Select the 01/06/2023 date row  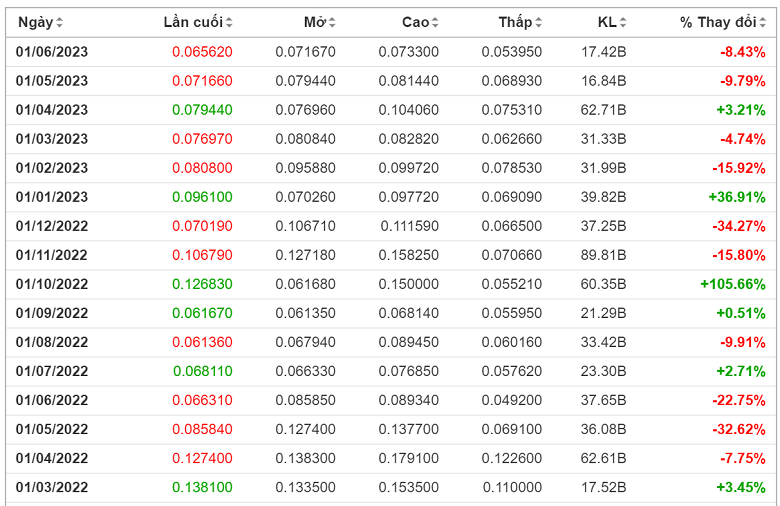pyautogui.click(x=52, y=52)
